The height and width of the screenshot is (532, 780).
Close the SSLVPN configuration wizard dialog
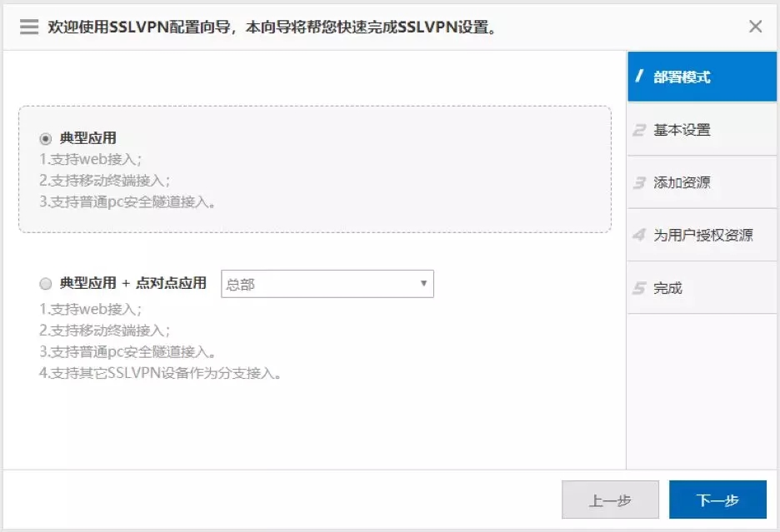click(x=755, y=27)
